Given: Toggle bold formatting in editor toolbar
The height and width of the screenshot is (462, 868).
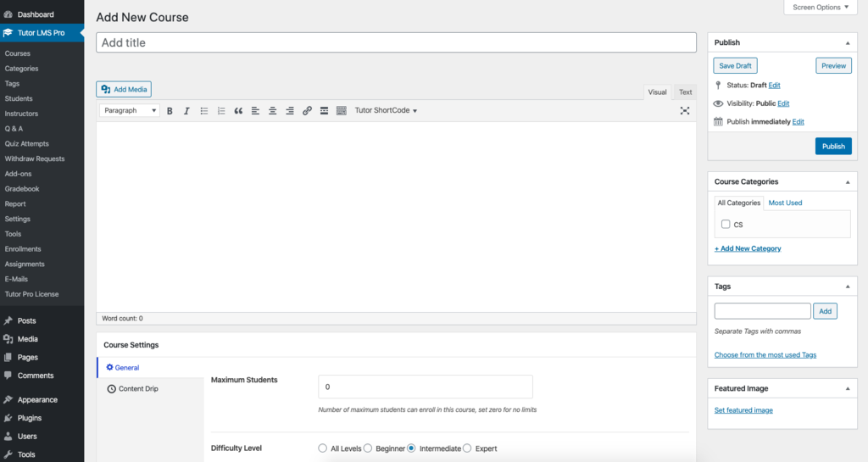Looking at the screenshot, I should pos(170,111).
